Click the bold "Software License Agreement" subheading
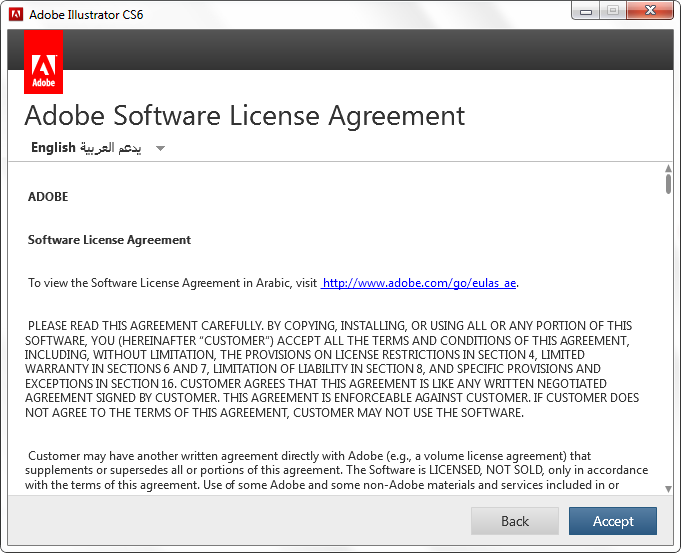This screenshot has width=681, height=553. click(109, 240)
